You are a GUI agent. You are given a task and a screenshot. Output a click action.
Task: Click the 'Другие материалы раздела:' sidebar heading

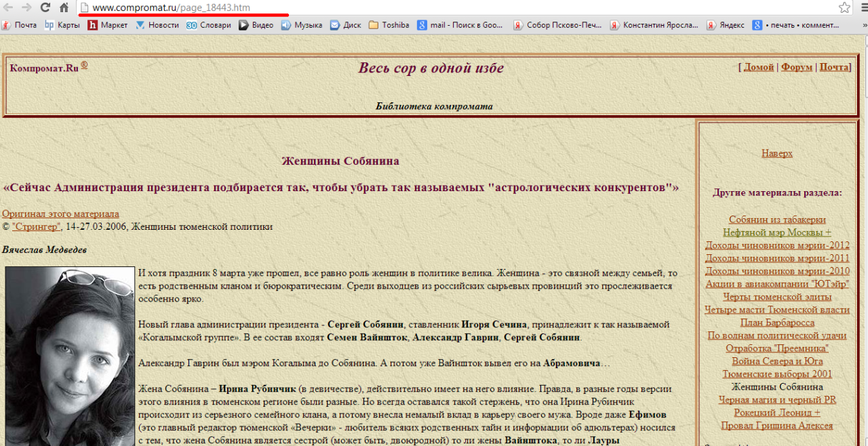(777, 192)
